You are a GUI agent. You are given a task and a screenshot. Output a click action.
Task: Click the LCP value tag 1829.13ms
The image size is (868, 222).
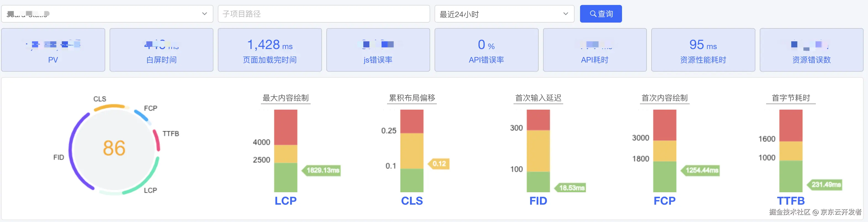(x=322, y=170)
